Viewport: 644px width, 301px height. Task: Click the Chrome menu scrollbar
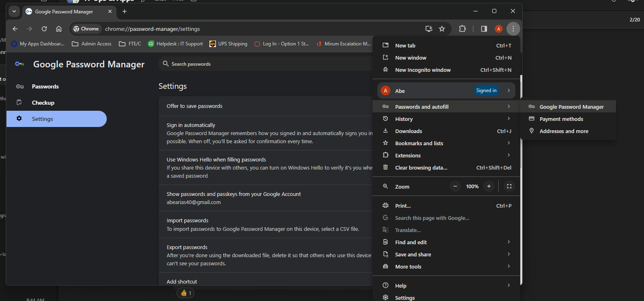521,122
